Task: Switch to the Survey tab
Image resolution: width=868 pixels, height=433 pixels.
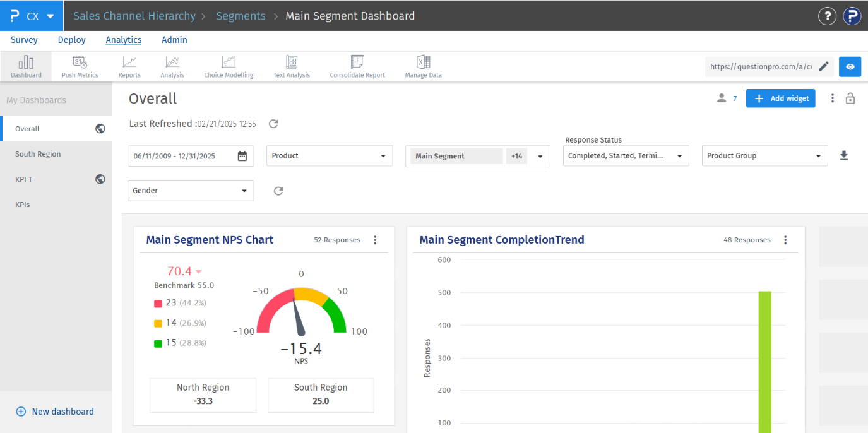Action: click(x=24, y=40)
